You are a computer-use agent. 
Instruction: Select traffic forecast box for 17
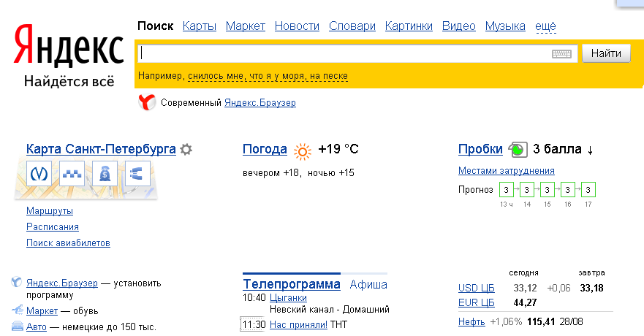[588, 189]
